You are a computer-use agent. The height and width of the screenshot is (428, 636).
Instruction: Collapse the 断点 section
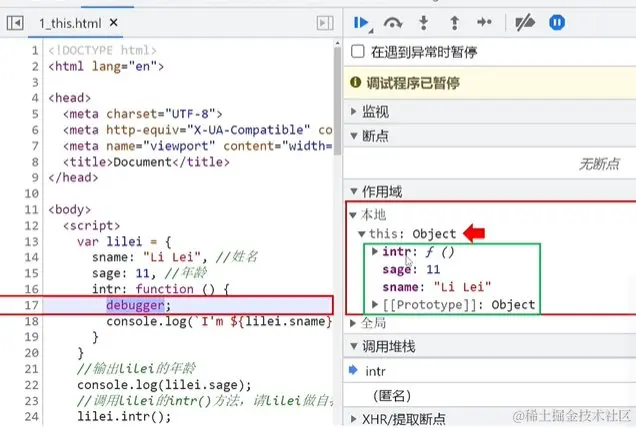(354, 136)
